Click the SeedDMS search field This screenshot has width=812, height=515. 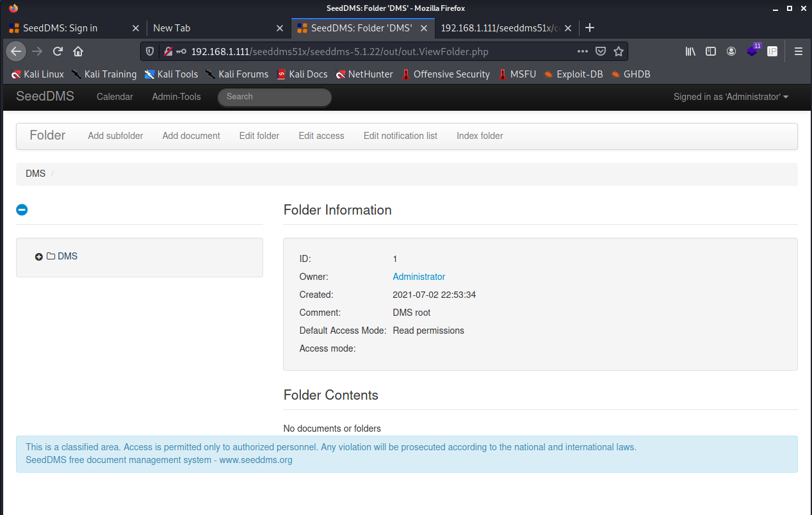pos(274,97)
